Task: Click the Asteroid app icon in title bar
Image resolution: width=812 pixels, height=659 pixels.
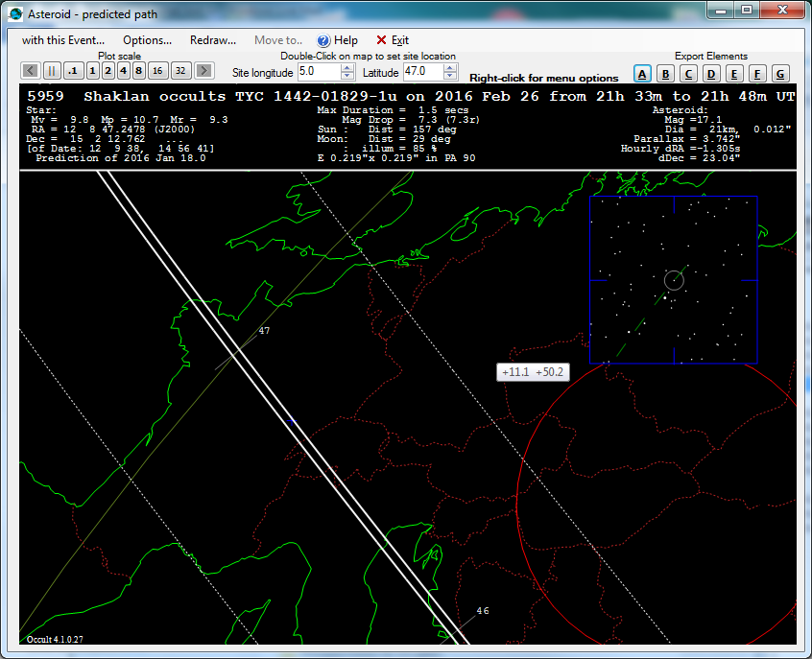Action: click(12, 11)
